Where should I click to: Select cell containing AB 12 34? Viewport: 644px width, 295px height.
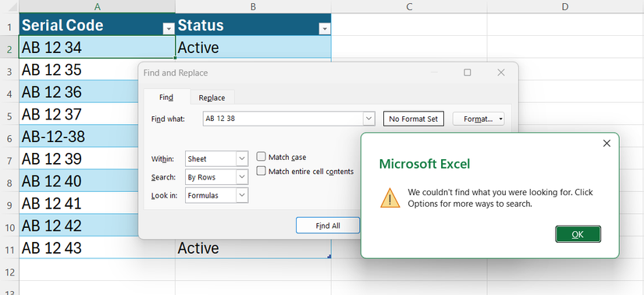tap(98, 48)
